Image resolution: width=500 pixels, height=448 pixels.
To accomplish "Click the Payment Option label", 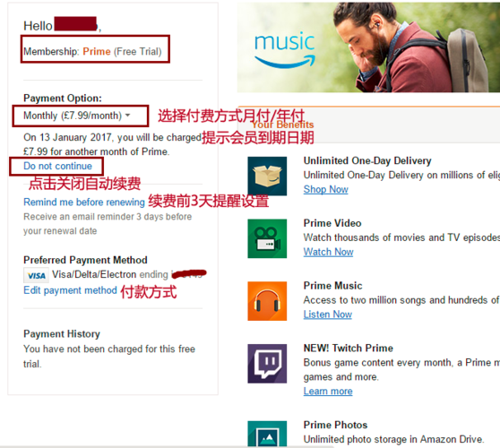I will [63, 98].
